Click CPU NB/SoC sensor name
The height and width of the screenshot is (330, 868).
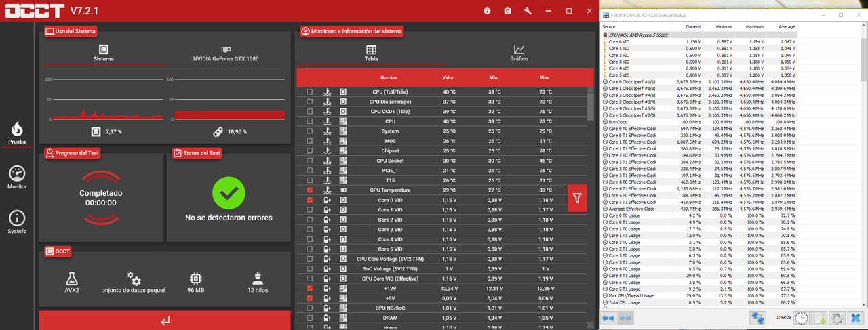(x=389, y=308)
